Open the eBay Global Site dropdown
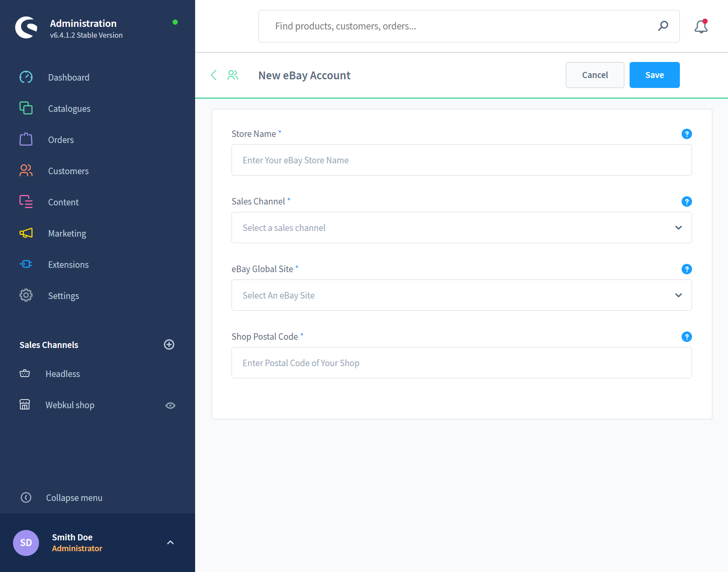 point(462,295)
